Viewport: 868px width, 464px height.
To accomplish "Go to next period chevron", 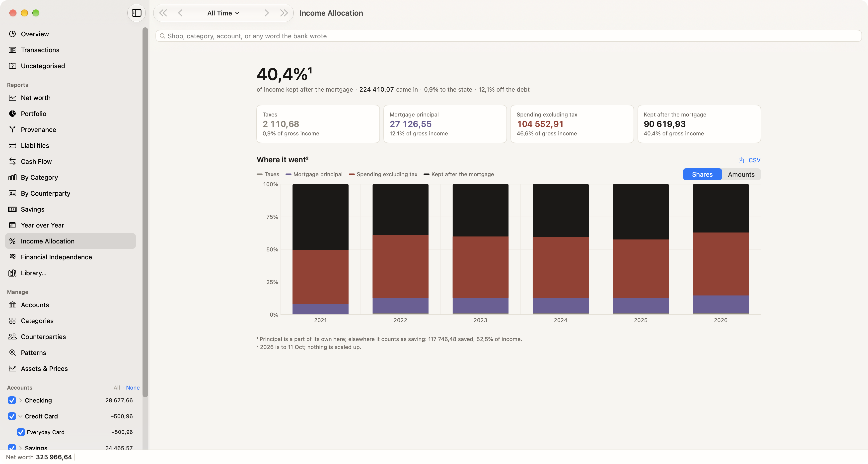I will pyautogui.click(x=267, y=13).
